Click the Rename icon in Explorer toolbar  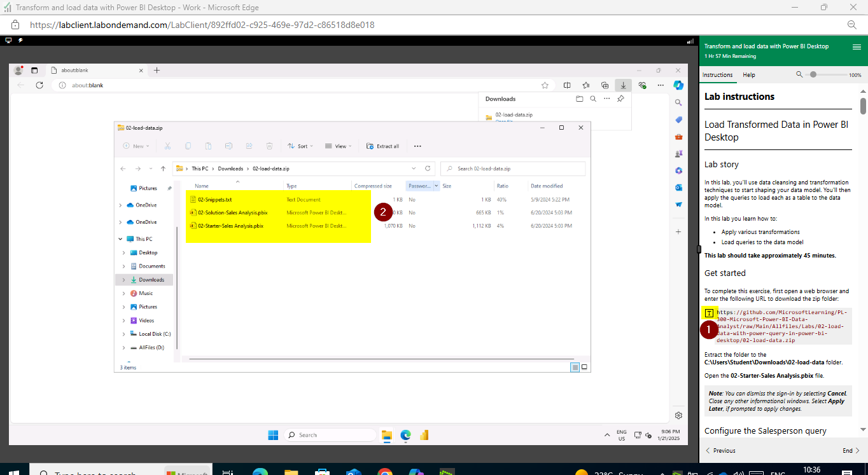228,146
